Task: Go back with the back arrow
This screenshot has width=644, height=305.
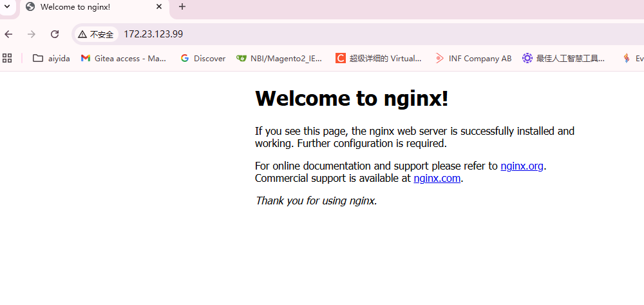Action: coord(8,34)
